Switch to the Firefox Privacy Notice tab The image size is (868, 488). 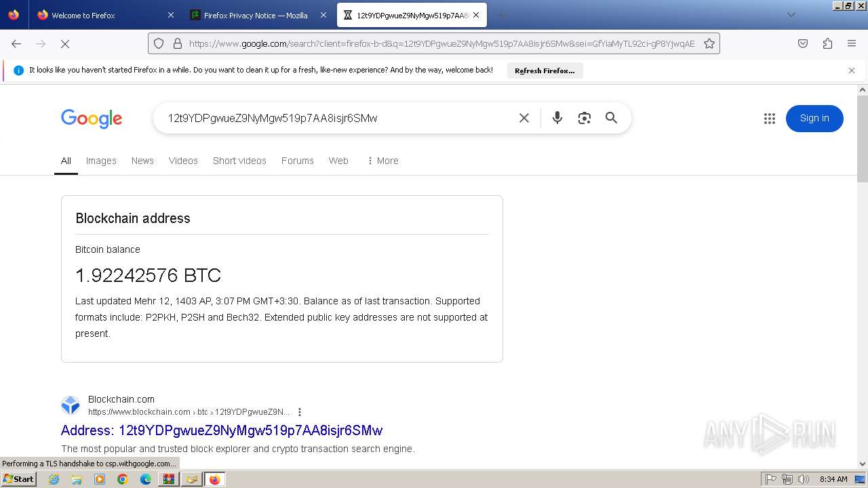tap(258, 15)
